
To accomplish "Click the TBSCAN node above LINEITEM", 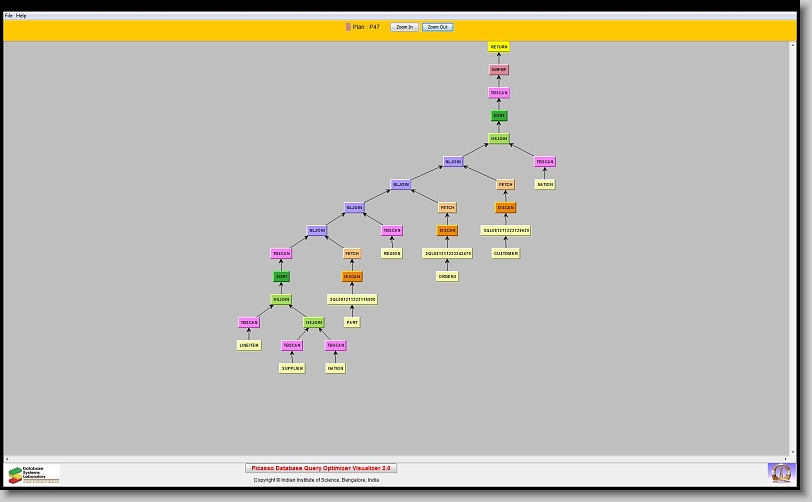I will point(249,322).
